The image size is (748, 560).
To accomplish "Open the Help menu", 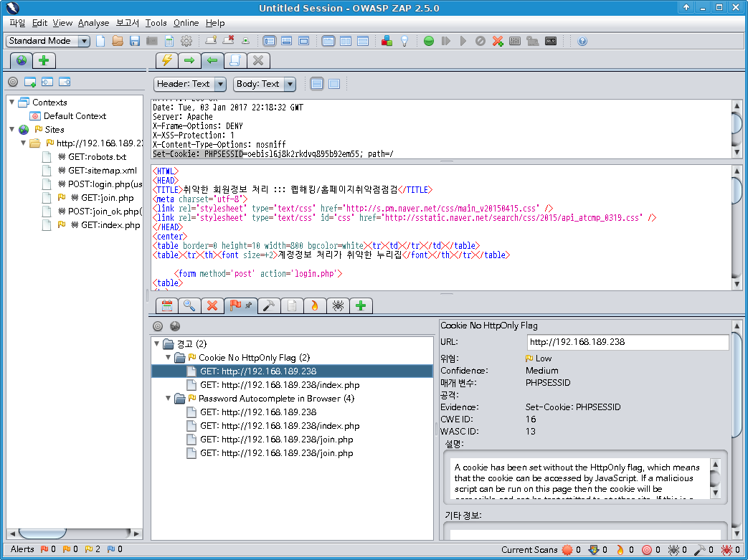I will pos(215,23).
